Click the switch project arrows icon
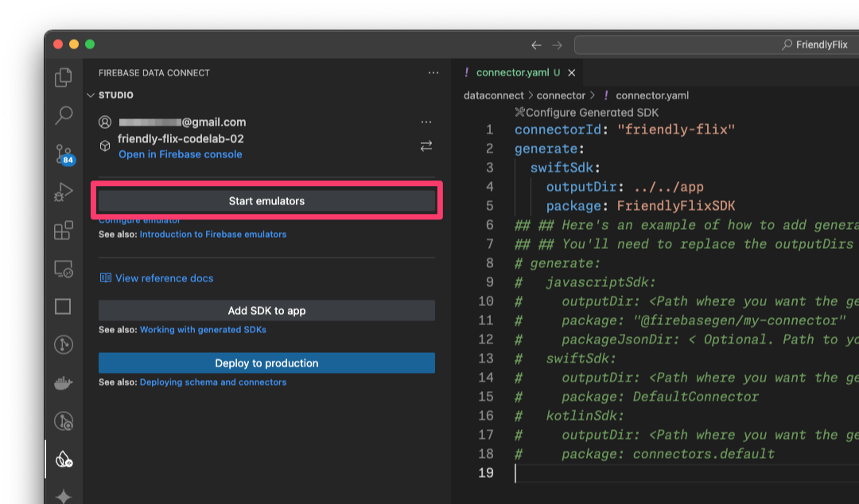 (x=426, y=145)
